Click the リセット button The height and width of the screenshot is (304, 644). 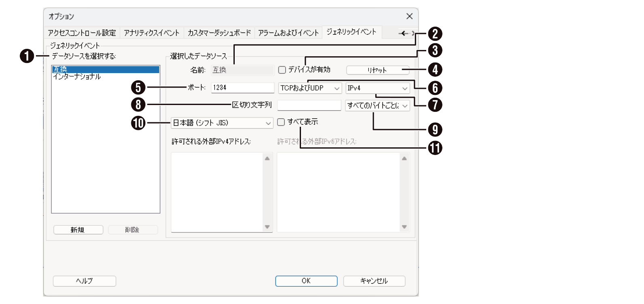[377, 70]
